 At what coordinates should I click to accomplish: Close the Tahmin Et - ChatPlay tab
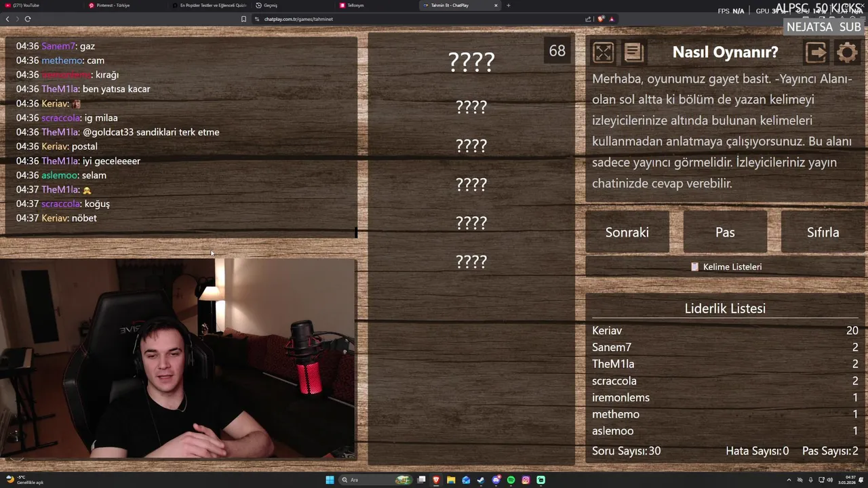click(496, 5)
